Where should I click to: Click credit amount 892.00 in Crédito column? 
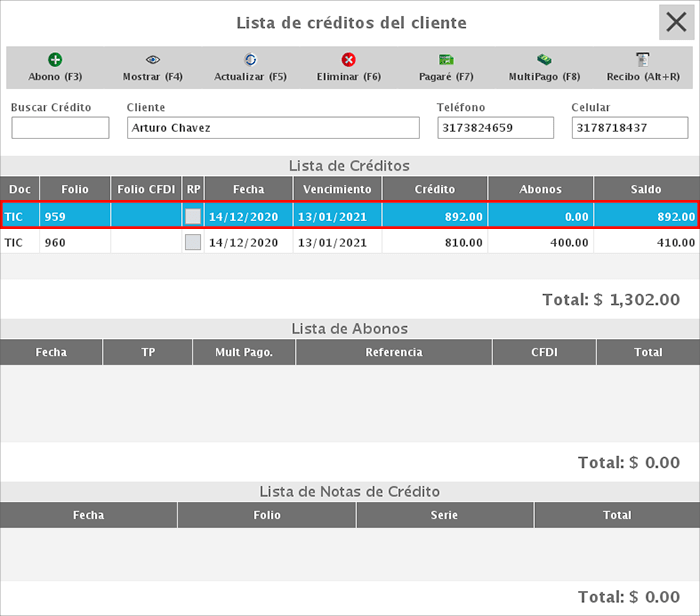435,216
